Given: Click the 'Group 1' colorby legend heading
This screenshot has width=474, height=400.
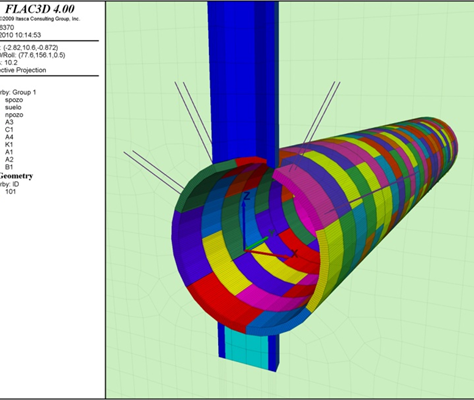Looking at the screenshot, I should pos(18,92).
